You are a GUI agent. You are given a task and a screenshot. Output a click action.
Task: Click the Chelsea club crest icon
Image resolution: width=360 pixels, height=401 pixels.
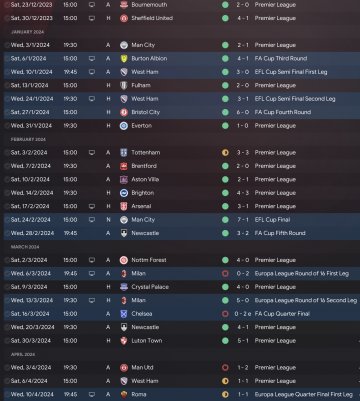[x=124, y=314]
